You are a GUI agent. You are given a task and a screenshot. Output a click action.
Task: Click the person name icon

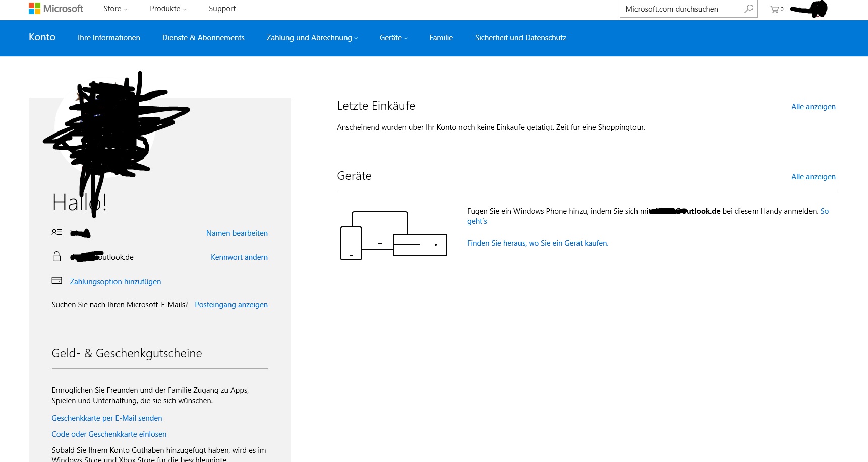[56, 232]
